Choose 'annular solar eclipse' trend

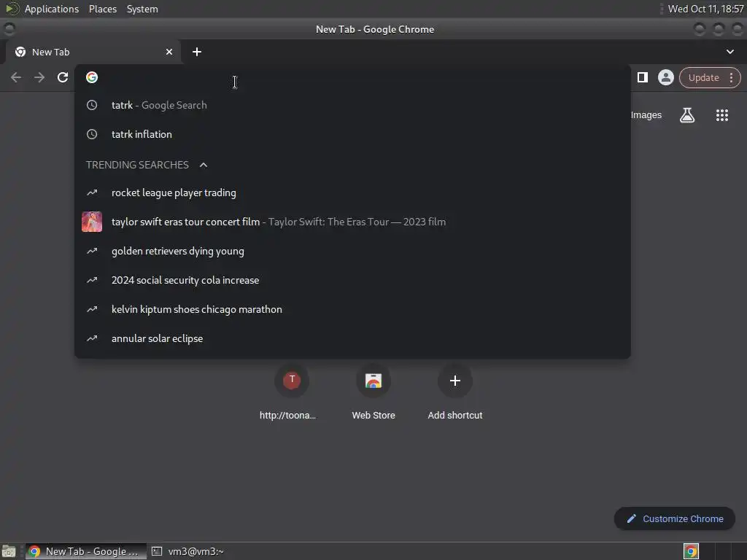click(352, 338)
